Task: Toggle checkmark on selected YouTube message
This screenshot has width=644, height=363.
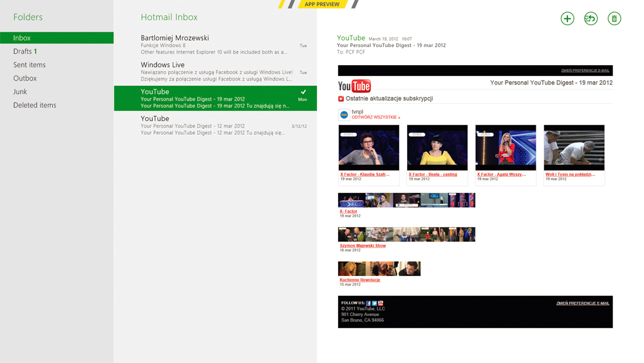Action: click(x=303, y=92)
